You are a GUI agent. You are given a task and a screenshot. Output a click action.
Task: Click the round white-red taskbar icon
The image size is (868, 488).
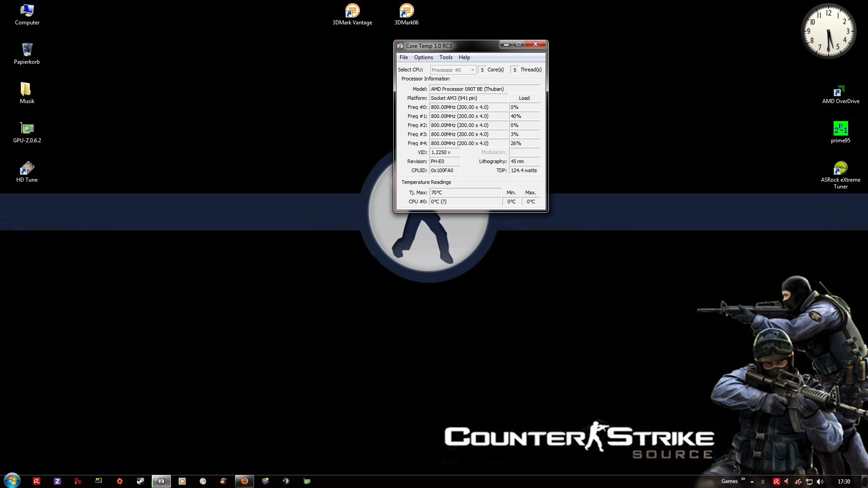[x=203, y=481]
